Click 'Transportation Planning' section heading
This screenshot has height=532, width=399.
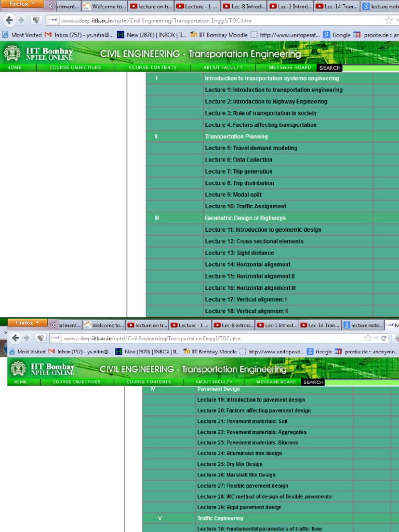tap(236, 137)
